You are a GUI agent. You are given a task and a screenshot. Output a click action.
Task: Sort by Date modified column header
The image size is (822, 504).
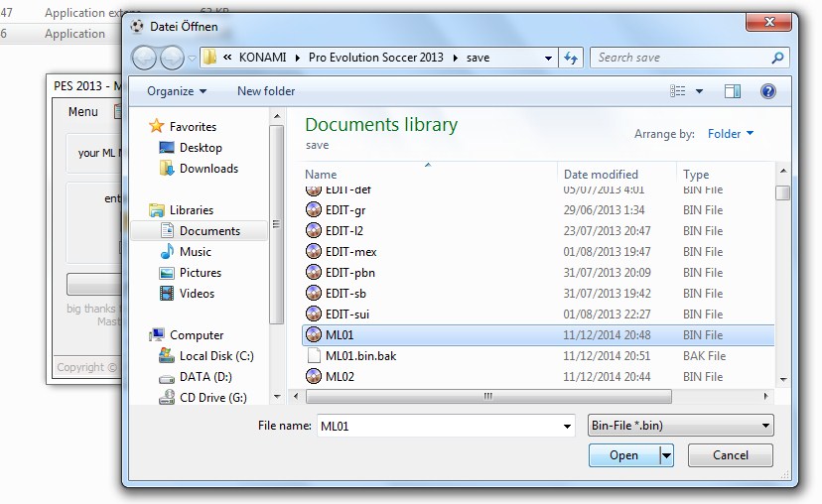pyautogui.click(x=601, y=175)
